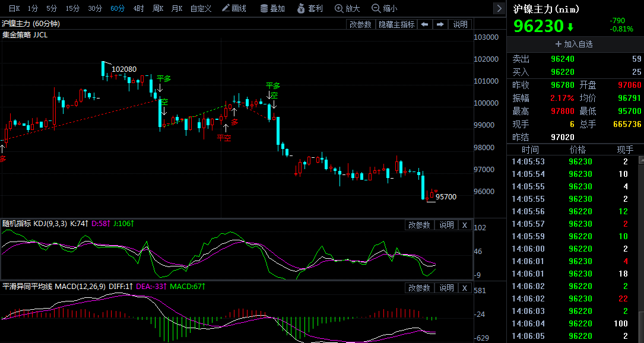Select the 5分 timeframe
This screenshot has width=644, height=343.
[x=52, y=8]
